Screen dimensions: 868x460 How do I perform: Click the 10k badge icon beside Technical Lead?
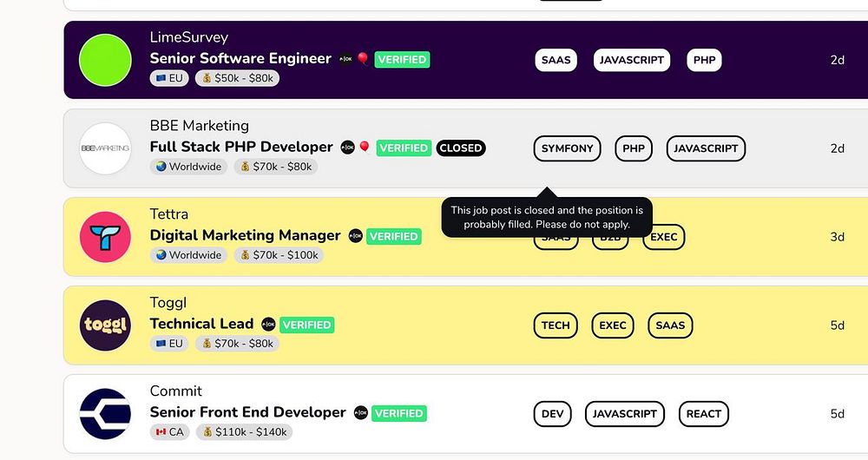point(269,325)
